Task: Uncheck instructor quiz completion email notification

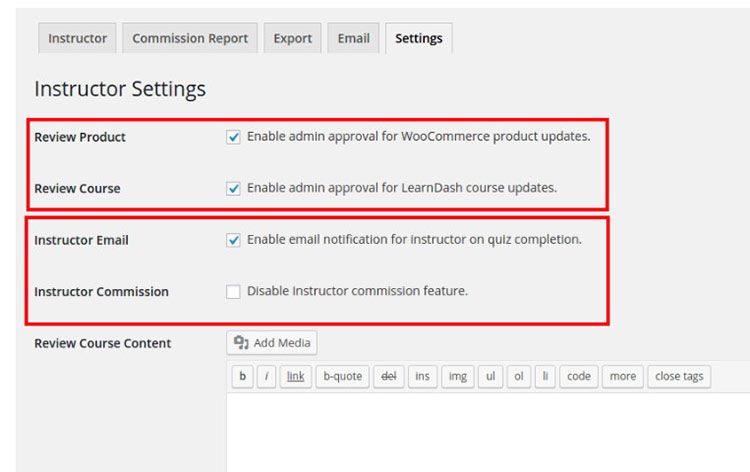Action: (x=234, y=240)
